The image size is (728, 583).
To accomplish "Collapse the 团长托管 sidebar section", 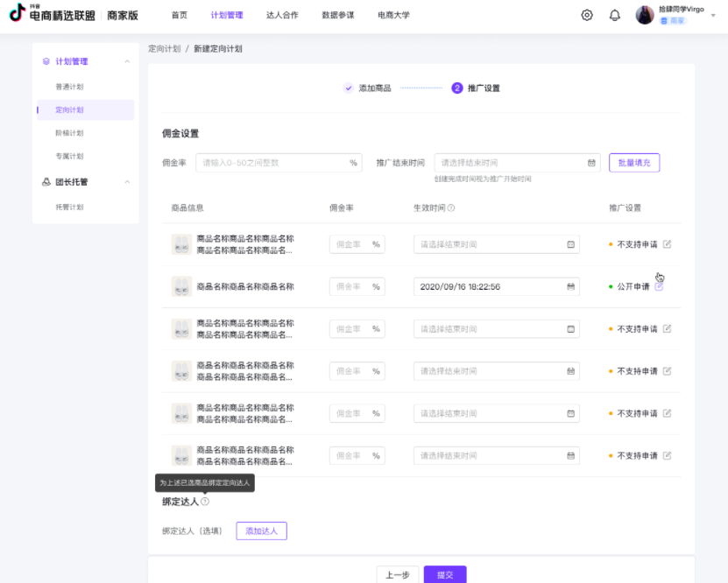I will coord(127,182).
